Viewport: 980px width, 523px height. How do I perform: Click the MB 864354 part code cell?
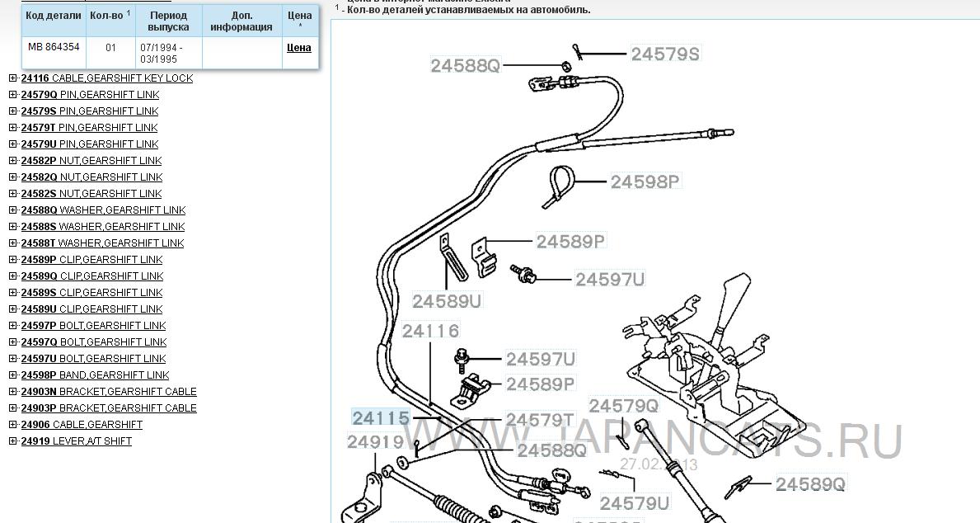pyautogui.click(x=54, y=53)
